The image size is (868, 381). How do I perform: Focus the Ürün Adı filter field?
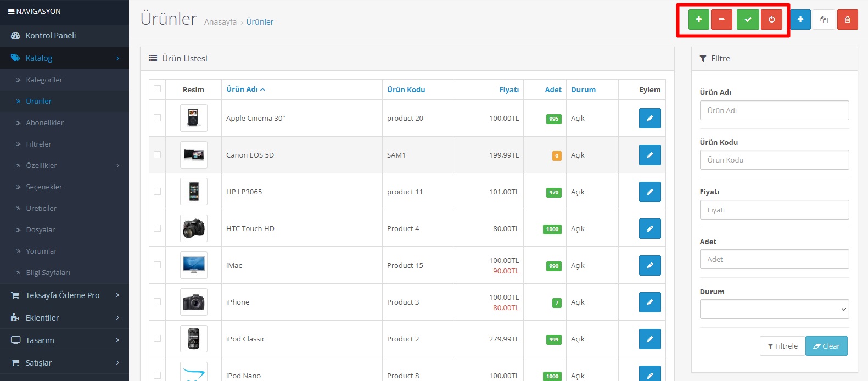[x=774, y=110]
